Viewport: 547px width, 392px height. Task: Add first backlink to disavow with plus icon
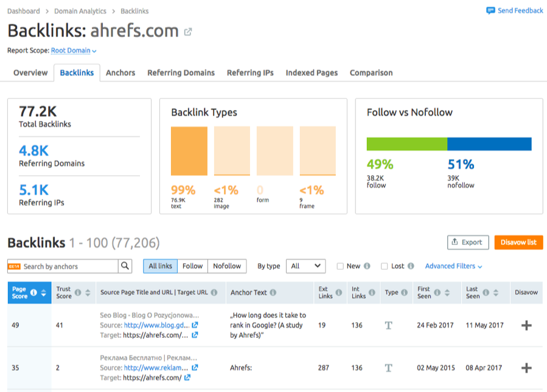526,325
